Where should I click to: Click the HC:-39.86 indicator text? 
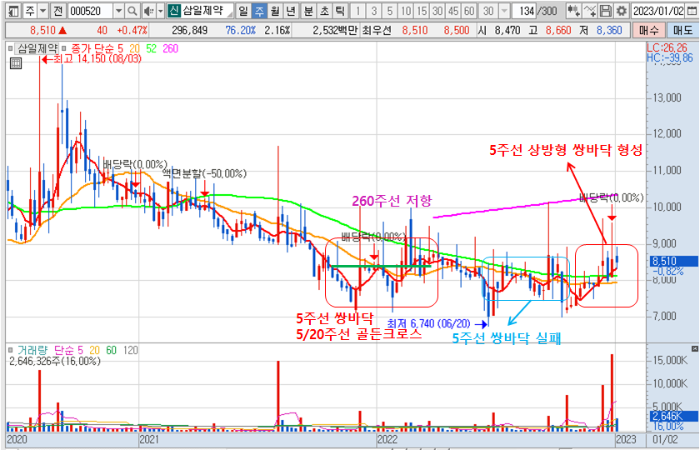tap(670, 57)
